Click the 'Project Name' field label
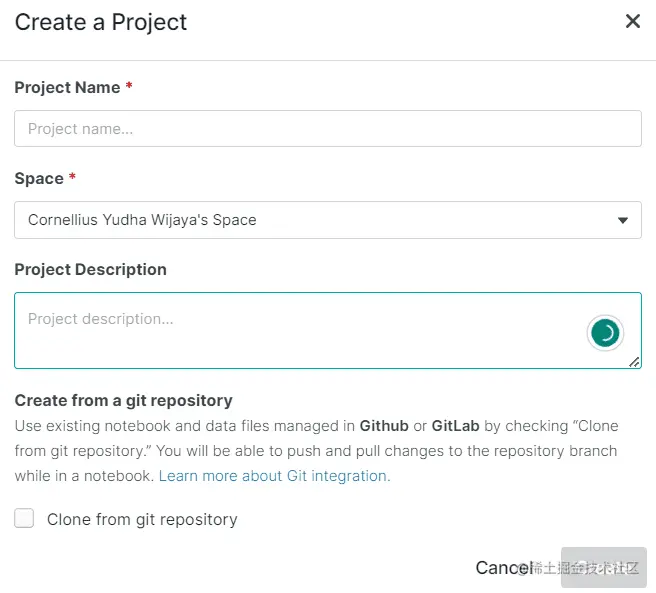Viewport: 656px width, 593px height. (x=68, y=87)
